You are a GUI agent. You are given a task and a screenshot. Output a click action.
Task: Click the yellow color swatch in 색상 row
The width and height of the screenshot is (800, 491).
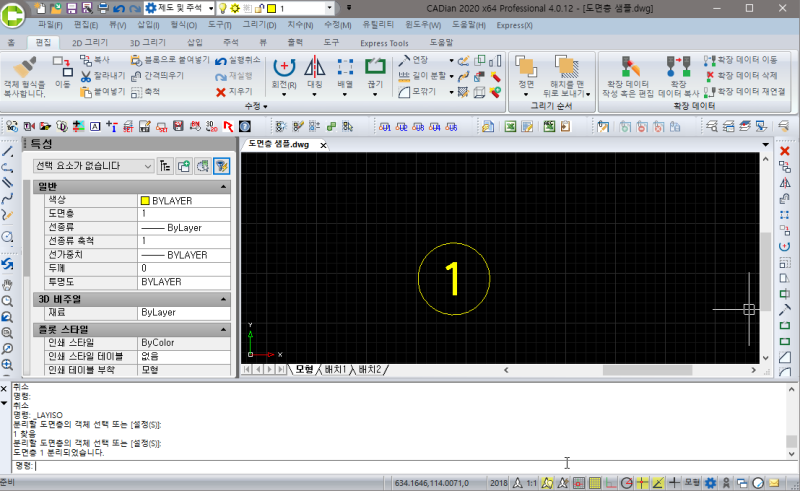(145, 201)
